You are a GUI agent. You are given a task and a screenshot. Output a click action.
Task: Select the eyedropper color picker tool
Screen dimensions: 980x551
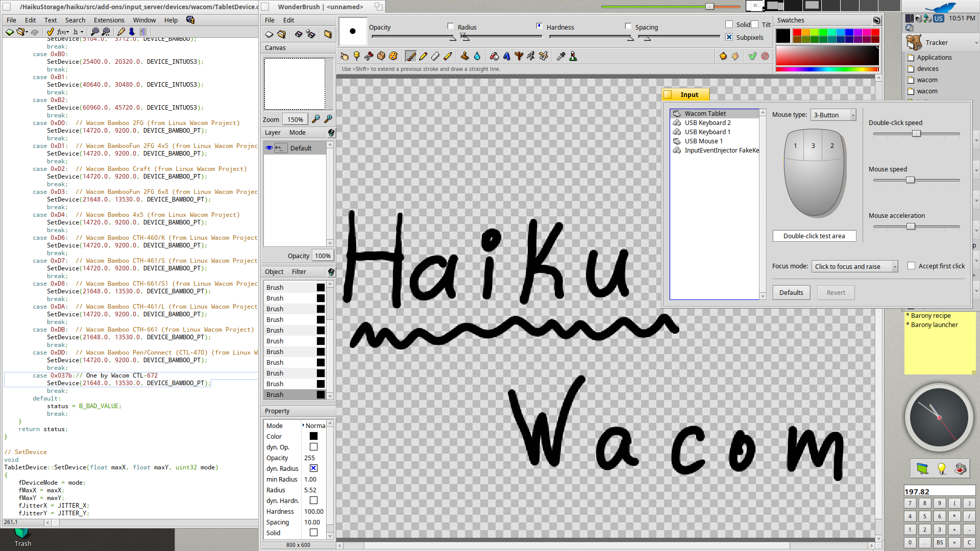[560, 56]
